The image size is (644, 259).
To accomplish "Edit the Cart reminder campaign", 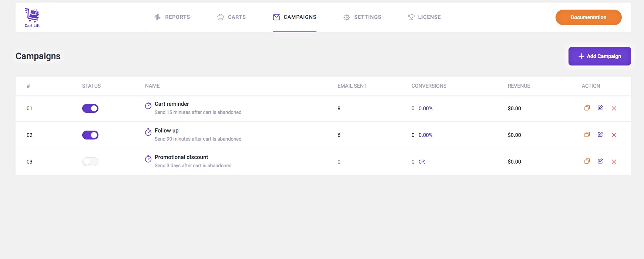I will point(600,108).
